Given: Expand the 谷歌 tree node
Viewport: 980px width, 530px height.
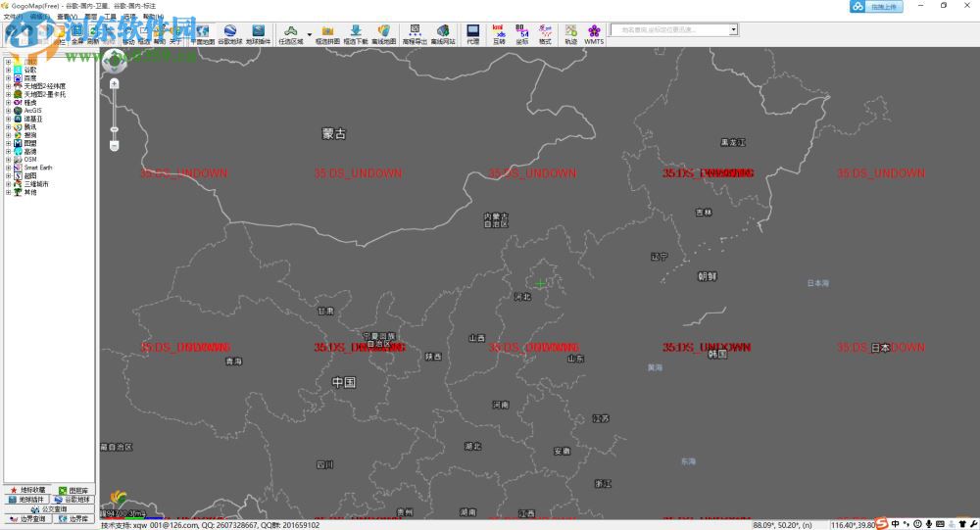Looking at the screenshot, I should 8,70.
